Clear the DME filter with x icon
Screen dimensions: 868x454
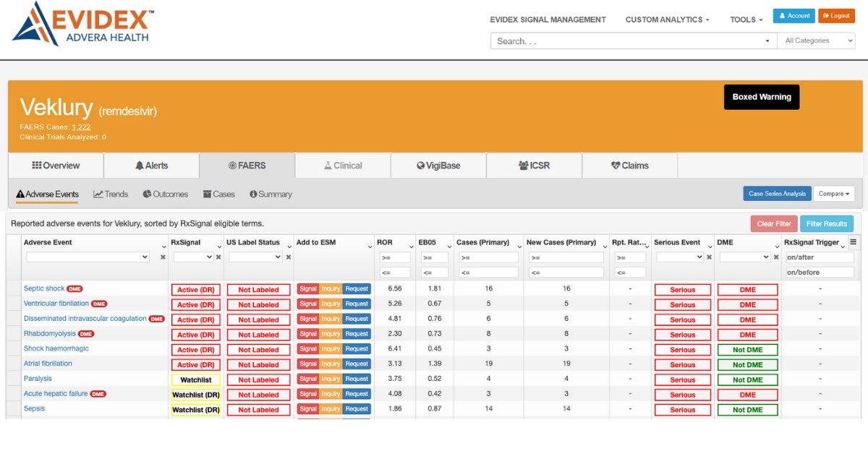coord(776,257)
